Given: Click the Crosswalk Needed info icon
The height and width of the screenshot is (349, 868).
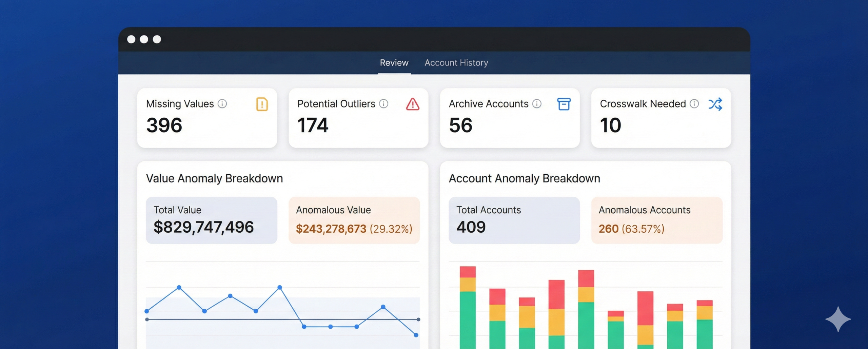Looking at the screenshot, I should [x=694, y=104].
